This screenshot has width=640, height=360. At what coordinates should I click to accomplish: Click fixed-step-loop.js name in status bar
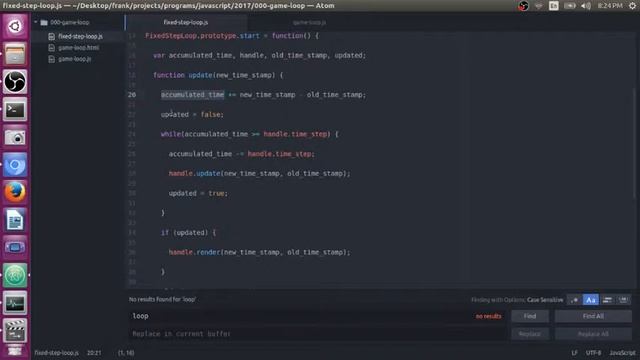56,353
